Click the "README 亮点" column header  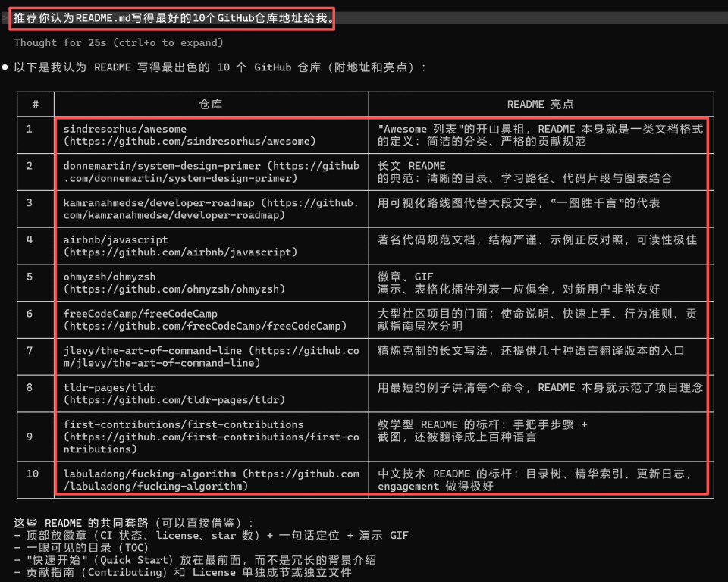coord(541,105)
